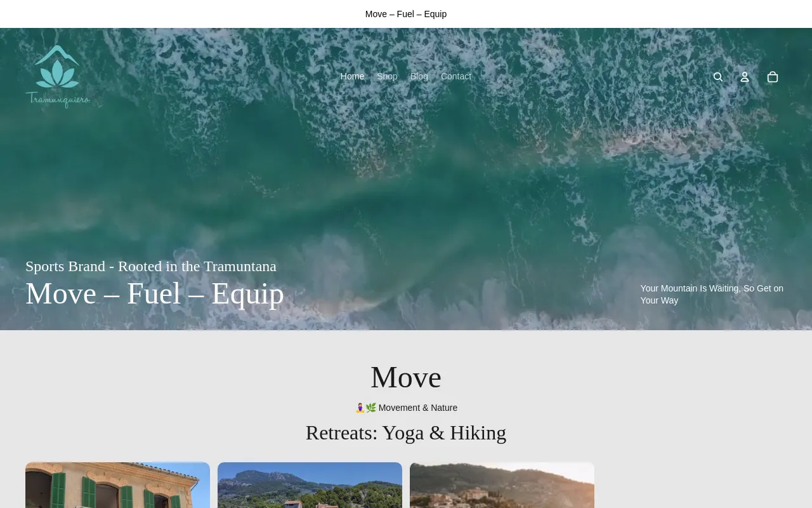The height and width of the screenshot is (508, 812).
Task: Open the hillside village retreat thumbnail
Action: [x=502, y=485]
